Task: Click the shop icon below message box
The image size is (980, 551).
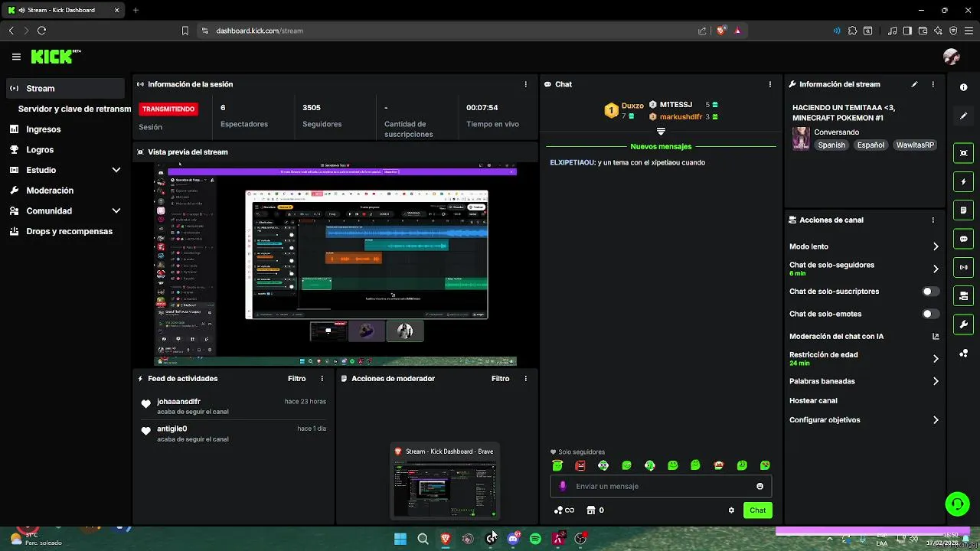Action: [590, 510]
